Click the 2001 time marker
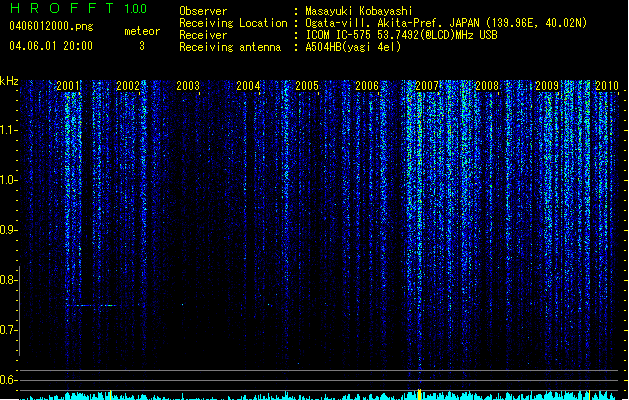 [x=68, y=85]
